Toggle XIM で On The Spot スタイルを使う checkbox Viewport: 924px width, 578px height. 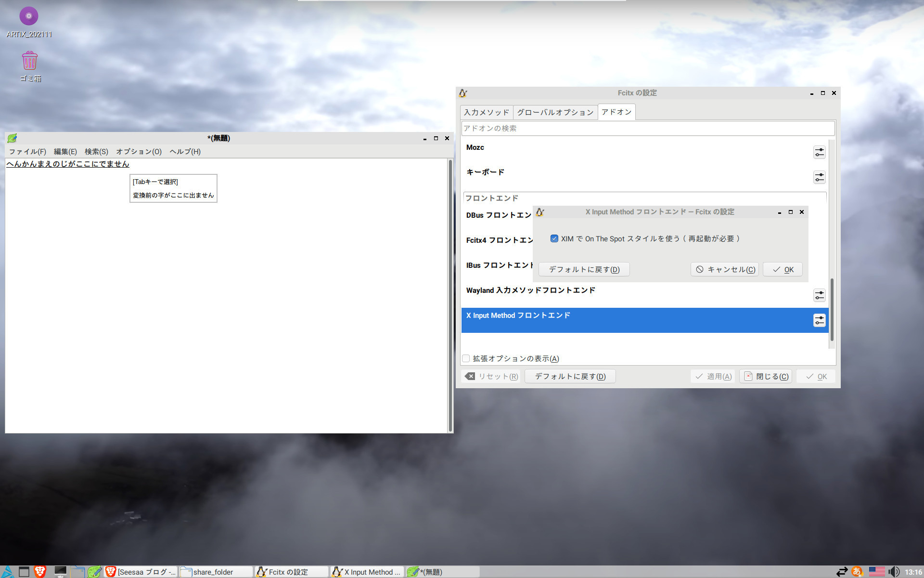point(554,238)
